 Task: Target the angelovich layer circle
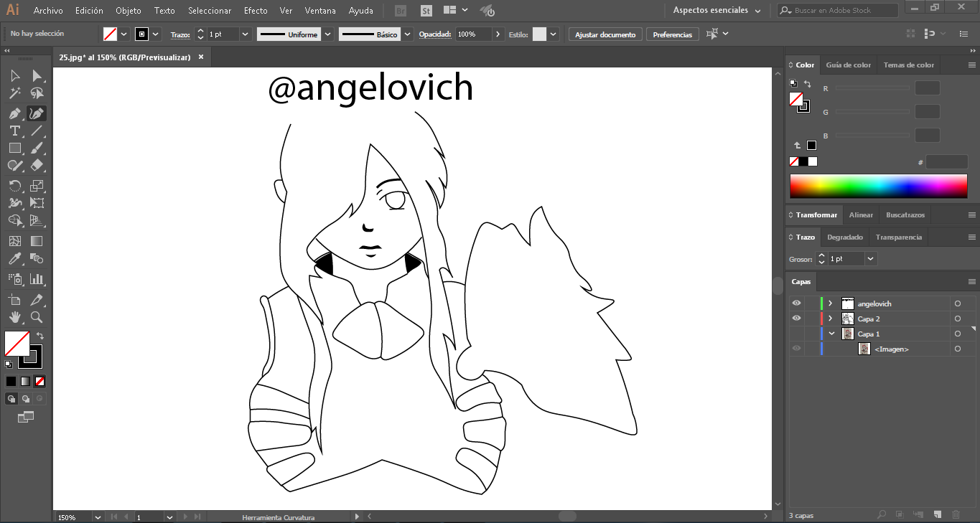[958, 303]
